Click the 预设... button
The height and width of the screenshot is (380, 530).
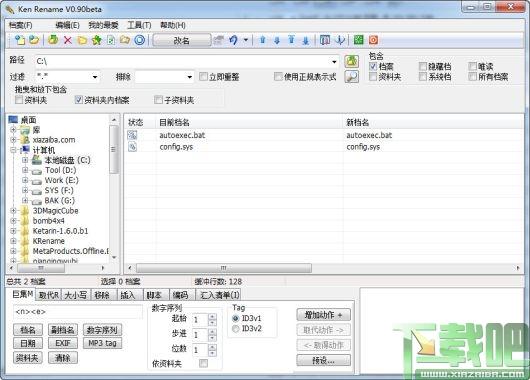[x=323, y=360]
